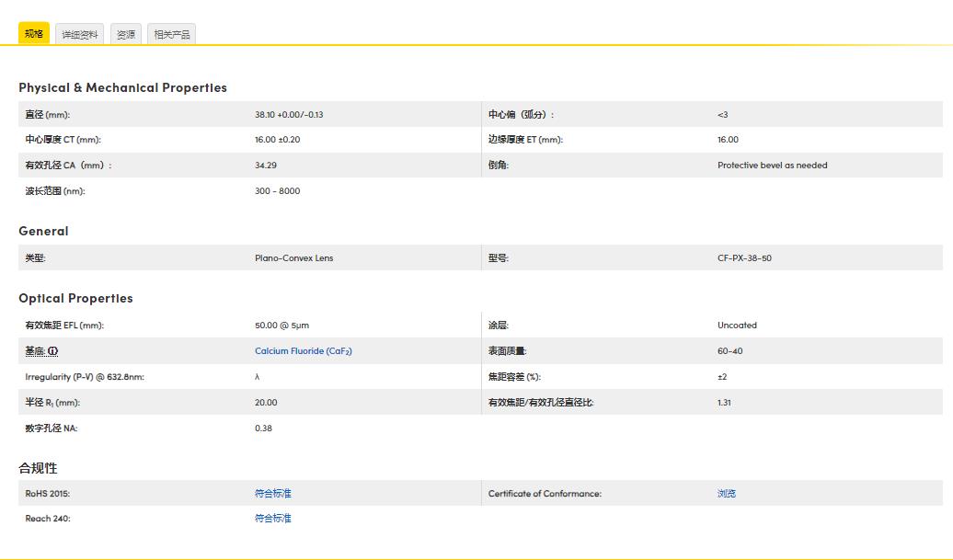Screen dimensions: 953x560
Task: Click the 合规性 section heading
Action: [38, 468]
